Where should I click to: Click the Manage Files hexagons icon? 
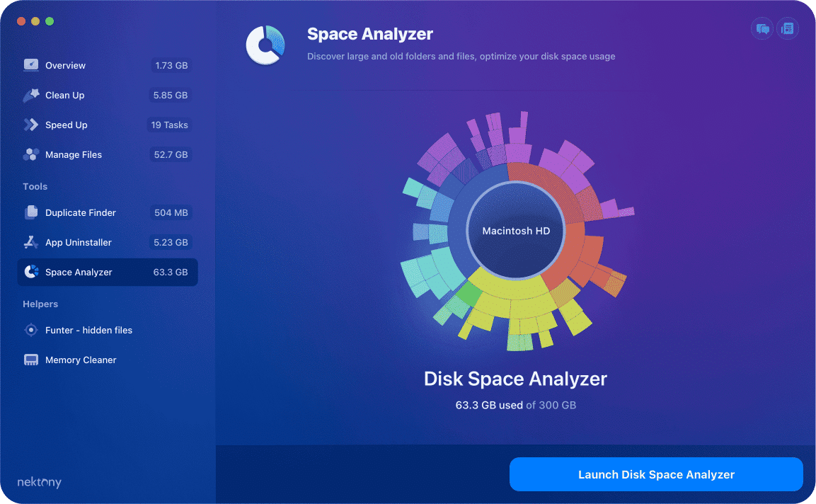(x=30, y=154)
